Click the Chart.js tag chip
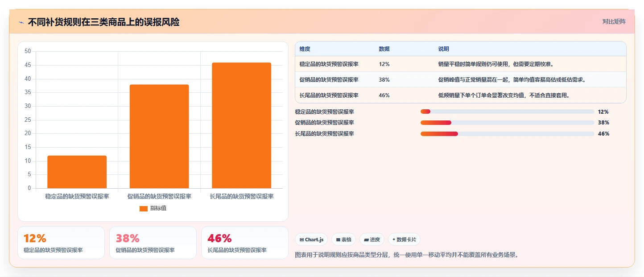 coord(311,240)
